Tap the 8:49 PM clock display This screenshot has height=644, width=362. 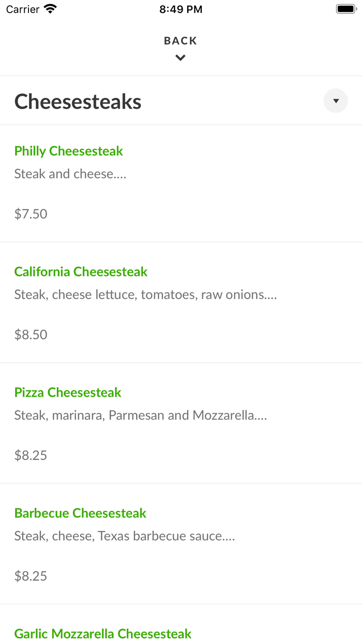[x=180, y=8]
